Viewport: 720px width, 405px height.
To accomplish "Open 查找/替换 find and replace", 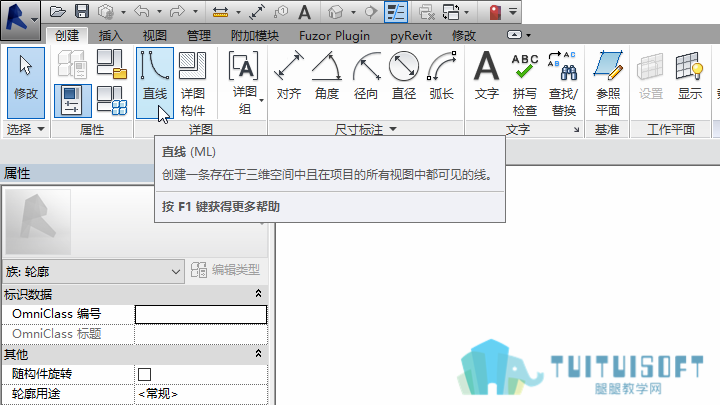I will click(563, 83).
